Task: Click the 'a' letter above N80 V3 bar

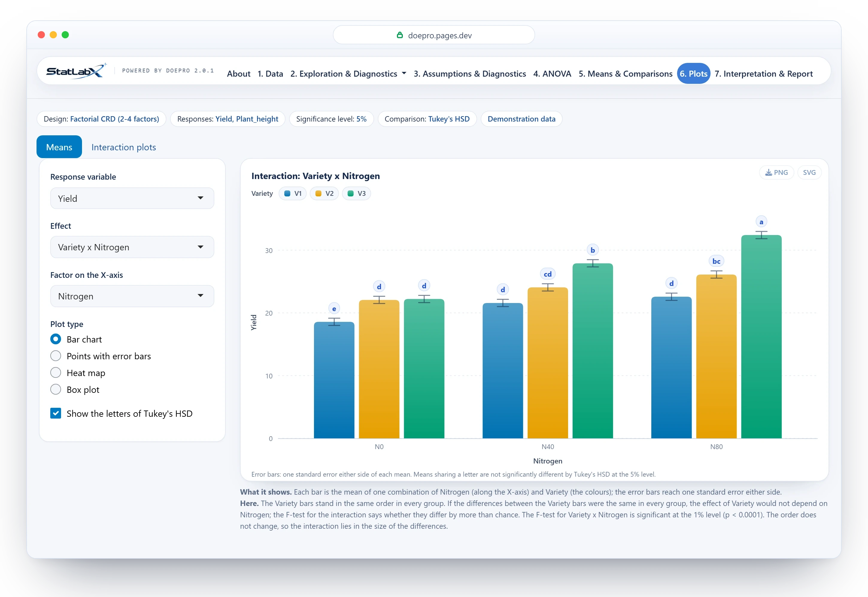Action: (761, 222)
